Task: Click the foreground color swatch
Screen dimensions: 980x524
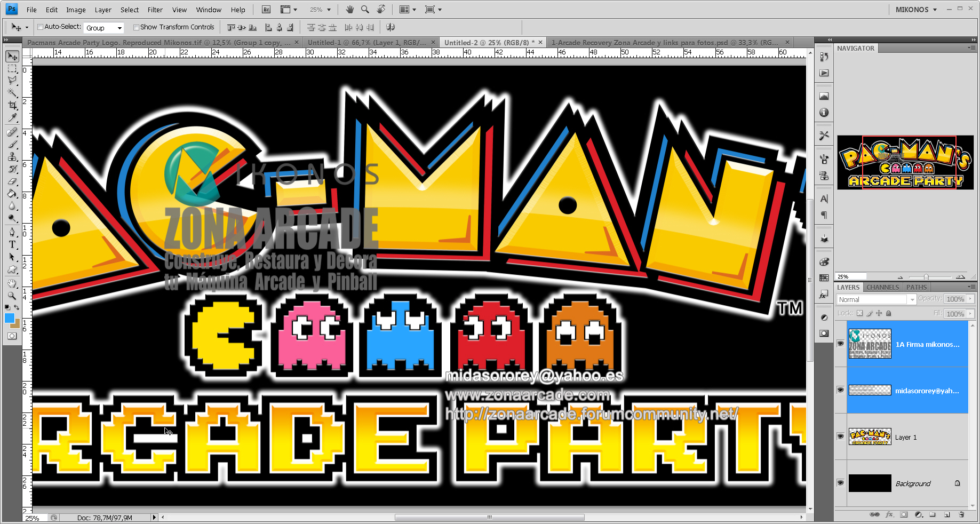Action: click(9, 318)
